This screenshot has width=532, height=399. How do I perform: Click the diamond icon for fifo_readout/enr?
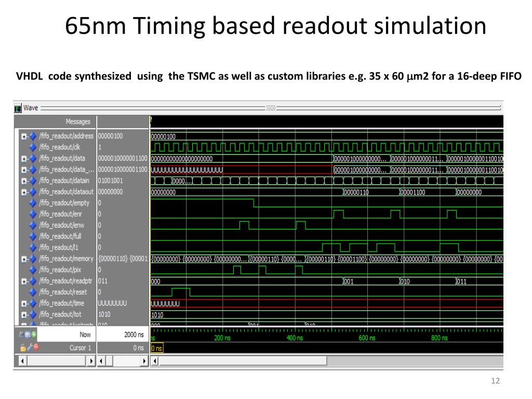(x=33, y=214)
